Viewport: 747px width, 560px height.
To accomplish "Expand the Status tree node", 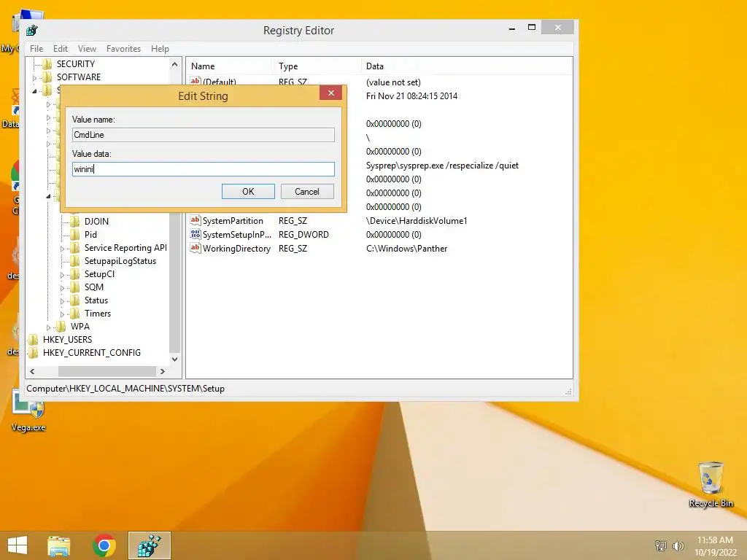I will pyautogui.click(x=62, y=301).
